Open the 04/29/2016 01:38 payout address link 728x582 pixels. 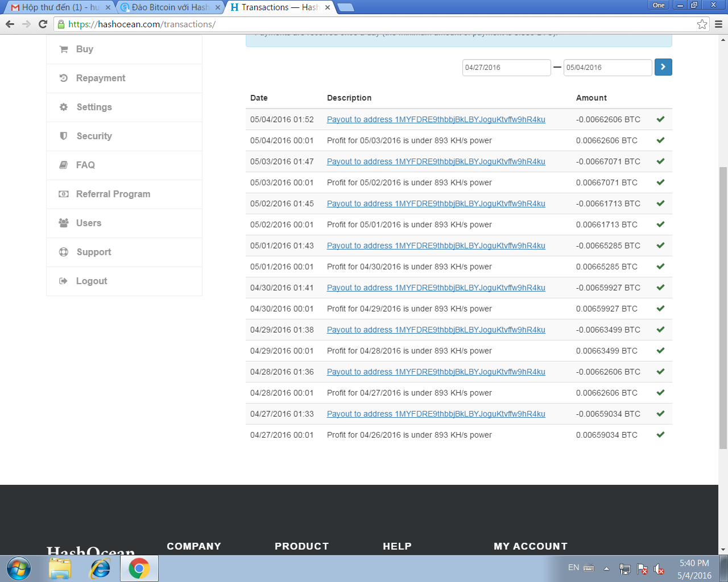click(436, 330)
